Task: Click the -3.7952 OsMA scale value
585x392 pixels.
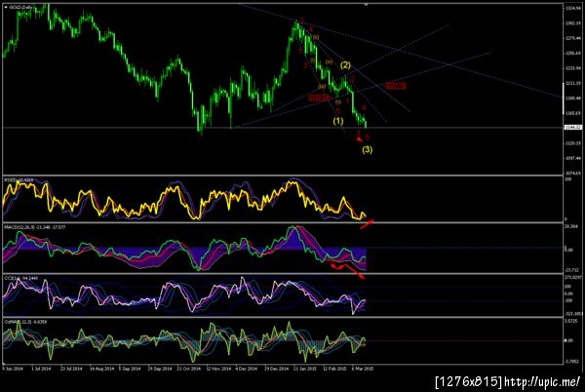Action: 571,361
